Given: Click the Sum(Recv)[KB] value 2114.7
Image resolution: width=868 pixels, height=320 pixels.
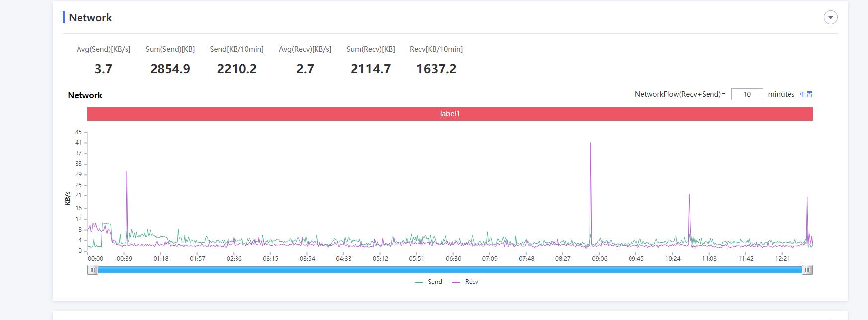Looking at the screenshot, I should 371,69.
